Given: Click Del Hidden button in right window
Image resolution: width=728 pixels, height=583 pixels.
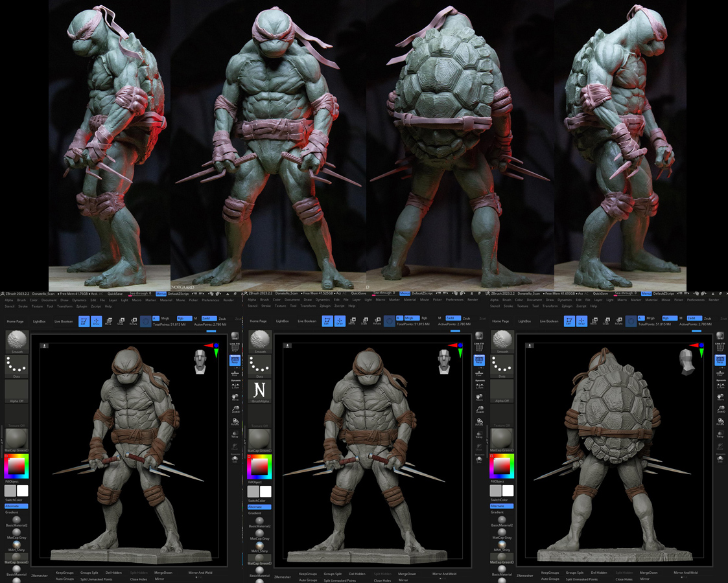Looking at the screenshot, I should 599,573.
